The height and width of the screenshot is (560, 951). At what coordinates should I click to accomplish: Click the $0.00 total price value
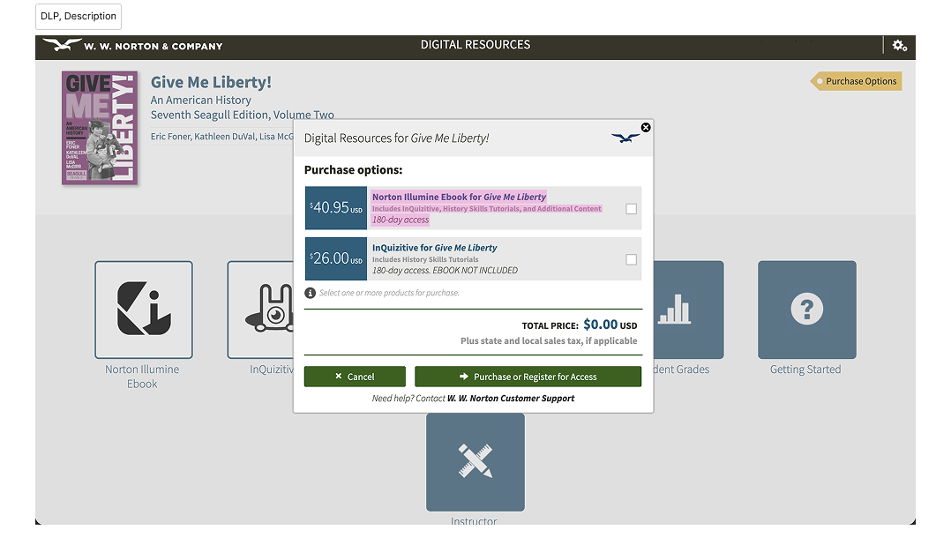tap(601, 325)
